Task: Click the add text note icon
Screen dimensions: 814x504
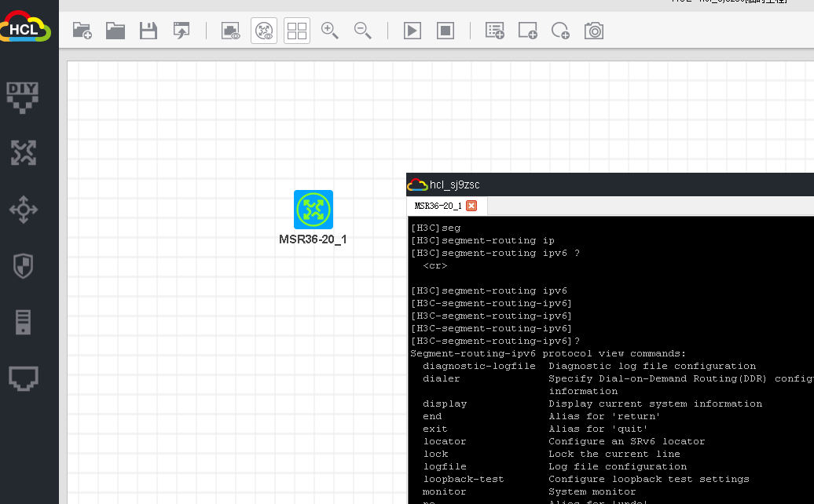Action: click(494, 31)
